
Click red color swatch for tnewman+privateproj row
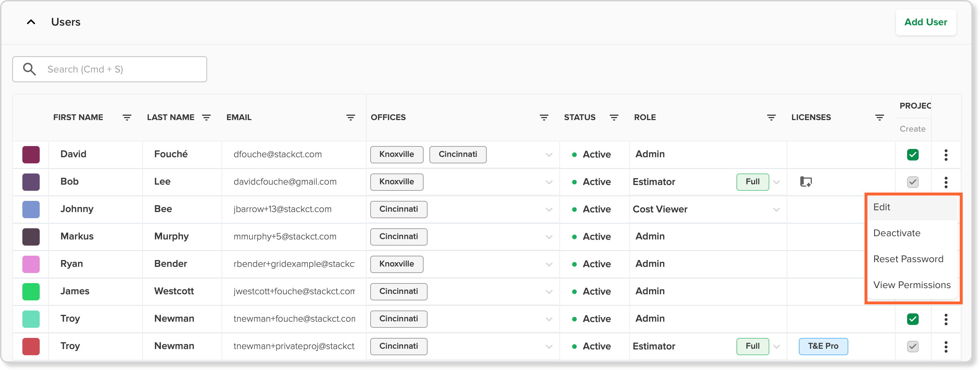point(31,346)
